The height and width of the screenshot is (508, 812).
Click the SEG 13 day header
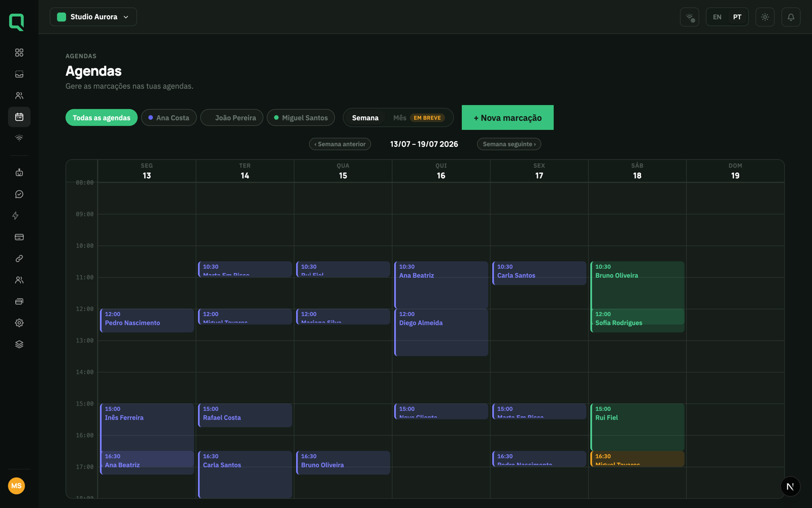click(147, 171)
